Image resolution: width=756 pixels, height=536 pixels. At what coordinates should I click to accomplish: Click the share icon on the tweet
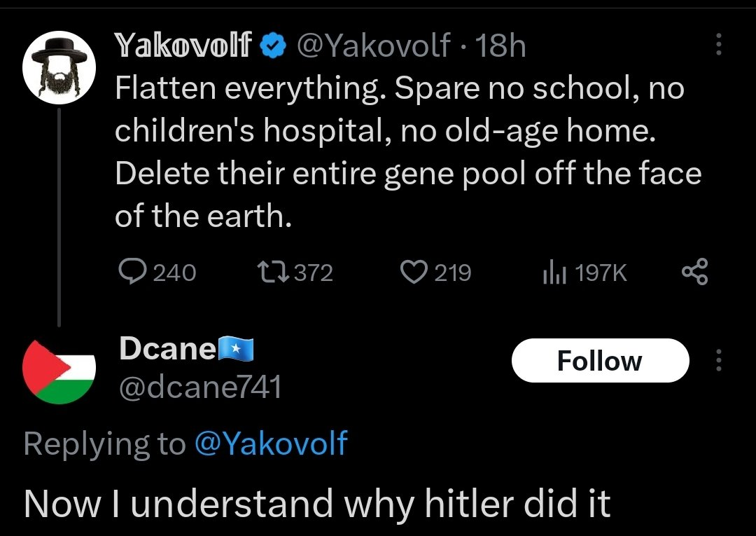[x=695, y=272]
